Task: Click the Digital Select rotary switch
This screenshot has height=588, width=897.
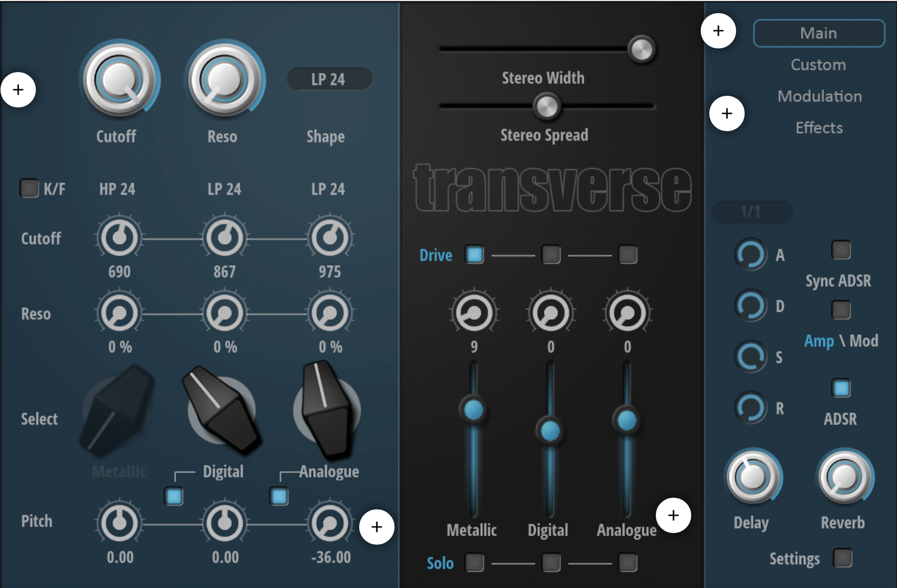Action: pos(222,410)
